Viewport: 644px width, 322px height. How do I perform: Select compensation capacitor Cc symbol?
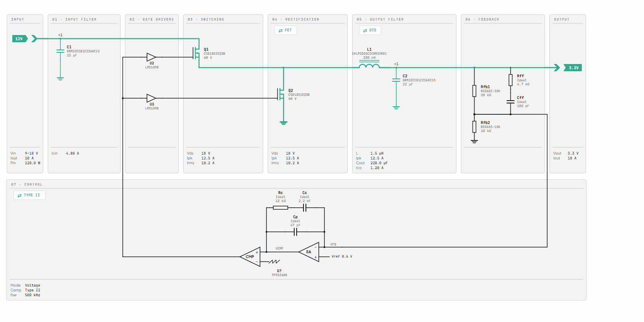click(305, 208)
